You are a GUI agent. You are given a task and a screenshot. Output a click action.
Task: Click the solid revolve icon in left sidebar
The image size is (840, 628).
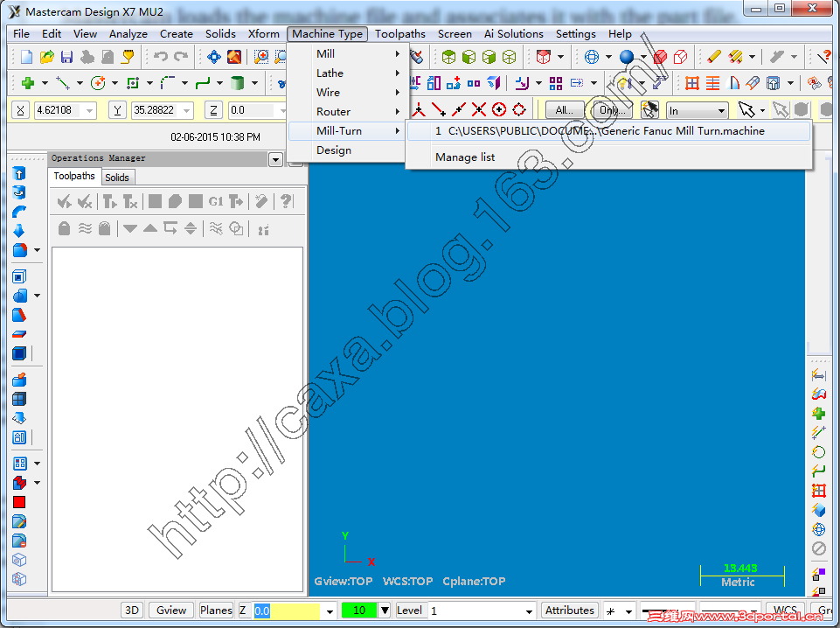(x=18, y=192)
